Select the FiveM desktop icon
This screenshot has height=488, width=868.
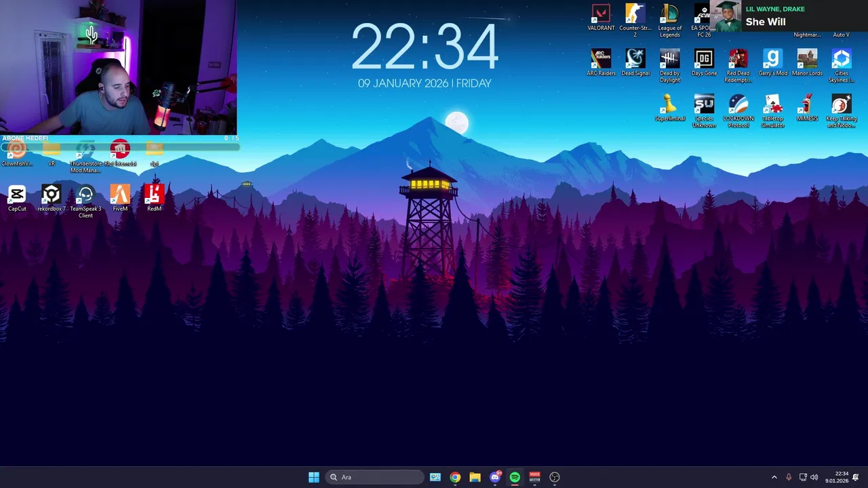coord(120,199)
